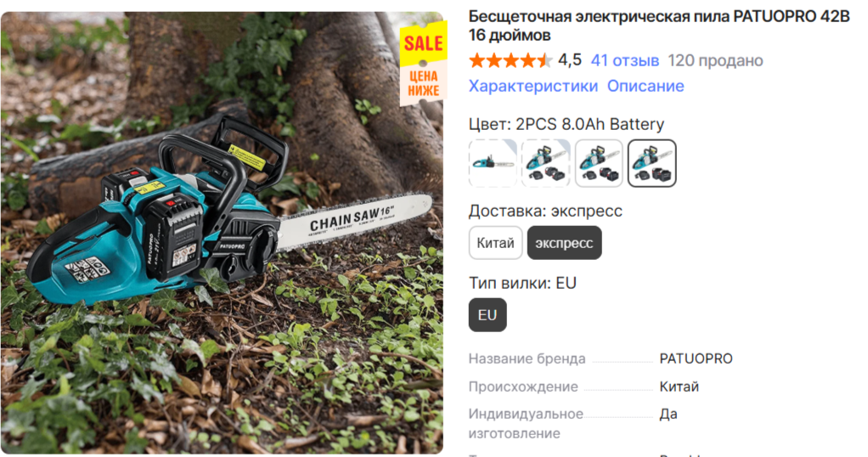Click the 120 продано sold count
The height and width of the screenshot is (457, 868).
[715, 60]
